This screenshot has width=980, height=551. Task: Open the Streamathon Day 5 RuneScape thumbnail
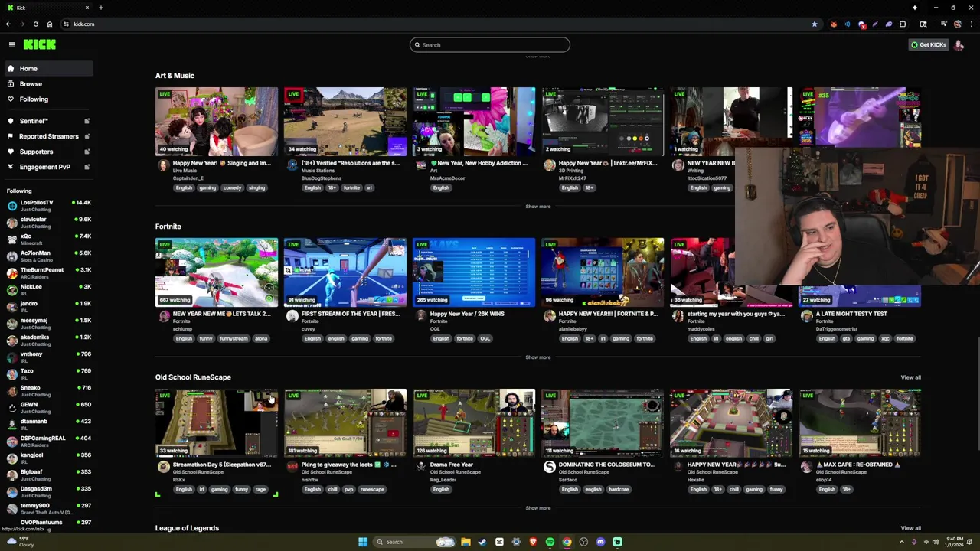click(x=217, y=423)
